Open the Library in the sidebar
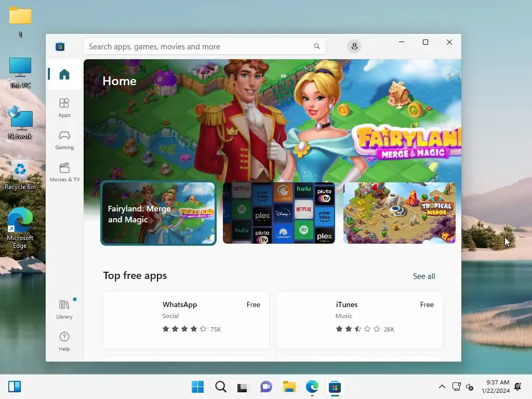Viewport: 532px width, 399px height. tap(64, 309)
